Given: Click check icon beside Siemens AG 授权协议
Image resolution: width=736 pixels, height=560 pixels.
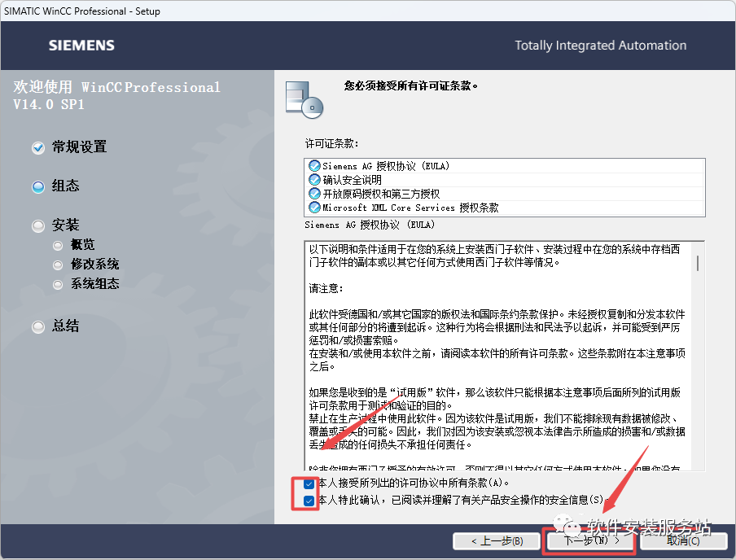Looking at the screenshot, I should click(x=314, y=166).
